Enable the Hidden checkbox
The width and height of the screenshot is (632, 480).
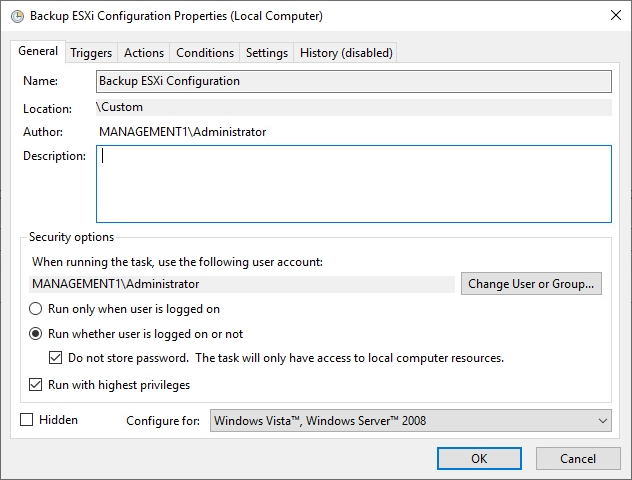pos(27,420)
